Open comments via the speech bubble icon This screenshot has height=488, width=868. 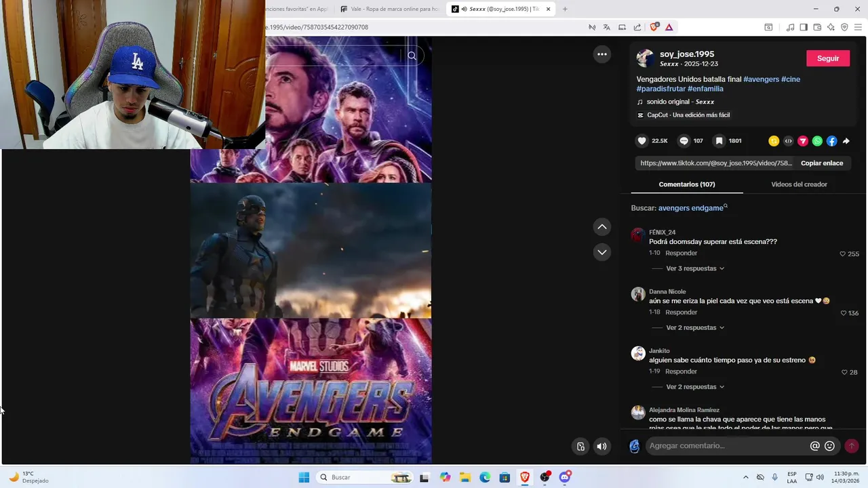(684, 141)
